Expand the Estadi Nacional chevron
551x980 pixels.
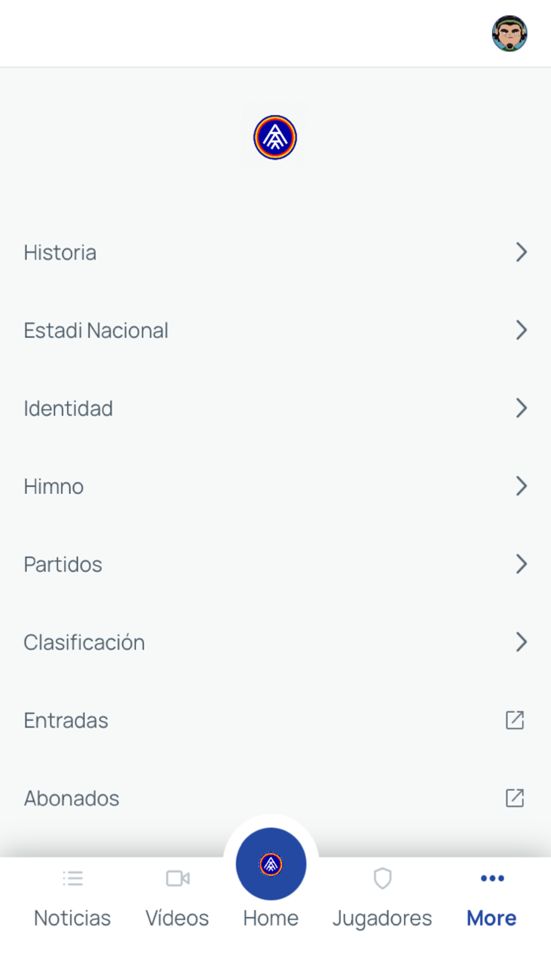point(521,329)
